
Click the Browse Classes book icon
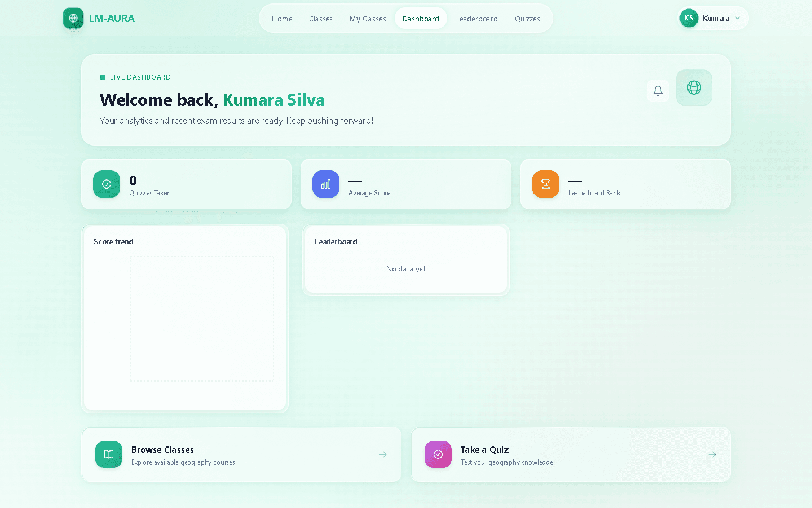(x=109, y=454)
